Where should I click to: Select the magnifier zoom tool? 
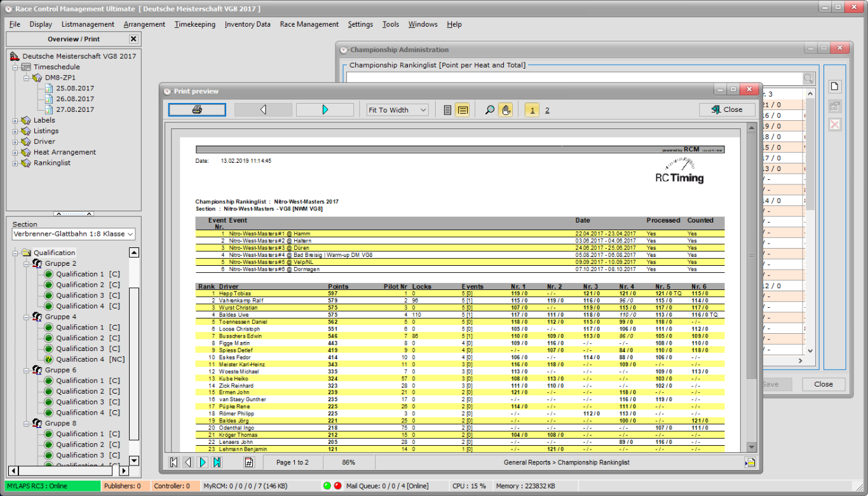click(x=489, y=110)
